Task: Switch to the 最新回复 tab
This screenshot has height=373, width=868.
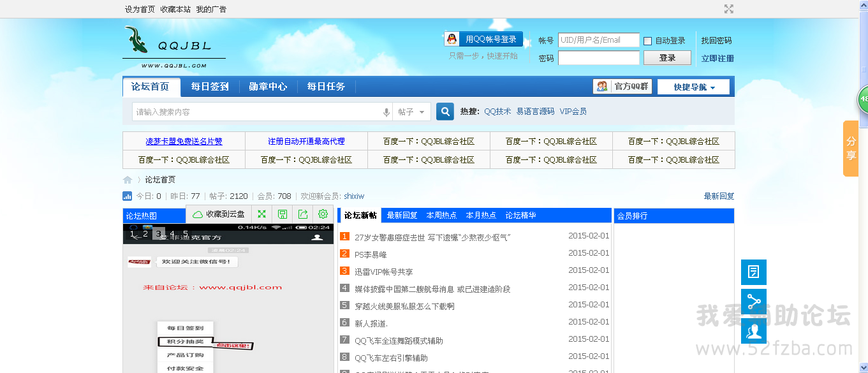Action: click(x=402, y=216)
